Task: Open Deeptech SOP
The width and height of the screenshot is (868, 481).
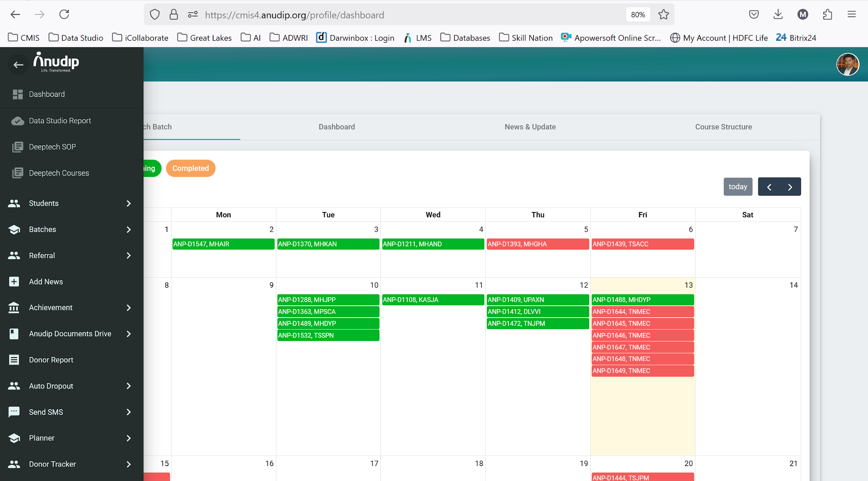Action: coord(52,147)
